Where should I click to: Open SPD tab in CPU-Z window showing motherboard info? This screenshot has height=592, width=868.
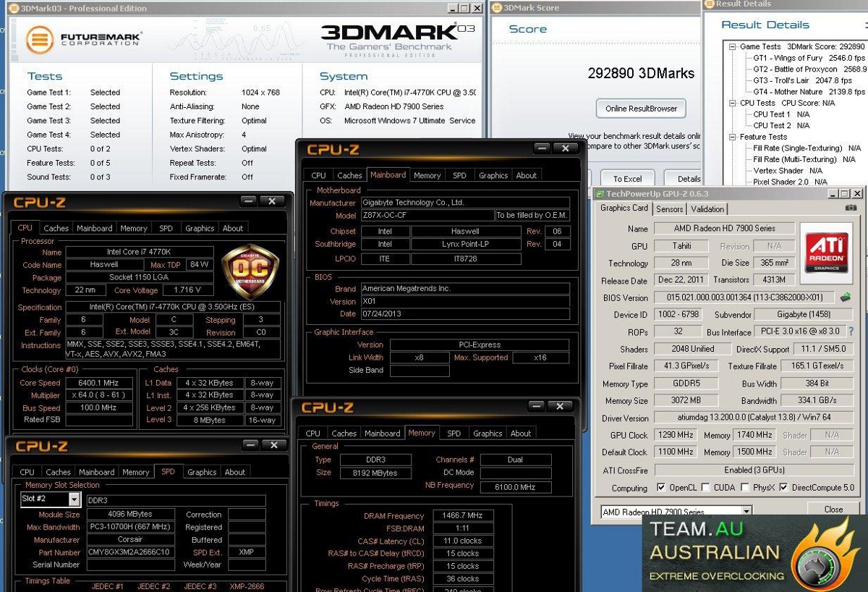click(x=459, y=175)
